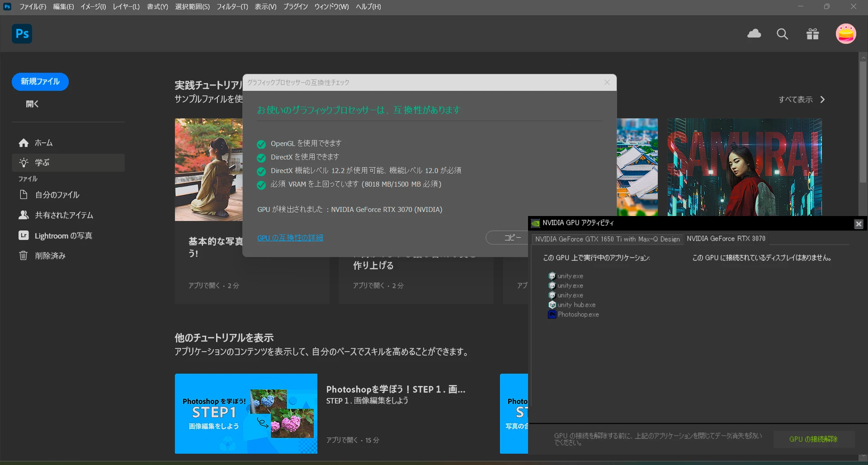Open the 書式(Y) menu

pos(157,7)
